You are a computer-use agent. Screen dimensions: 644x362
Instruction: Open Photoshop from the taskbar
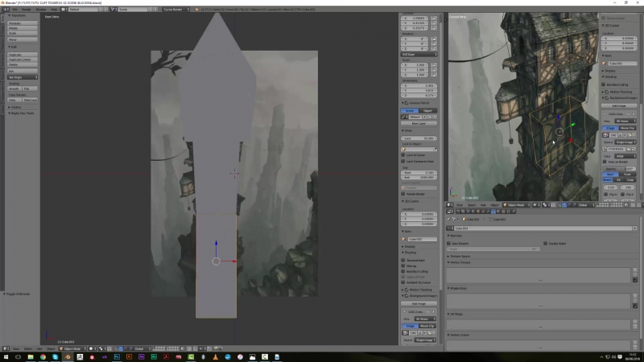[117, 357]
